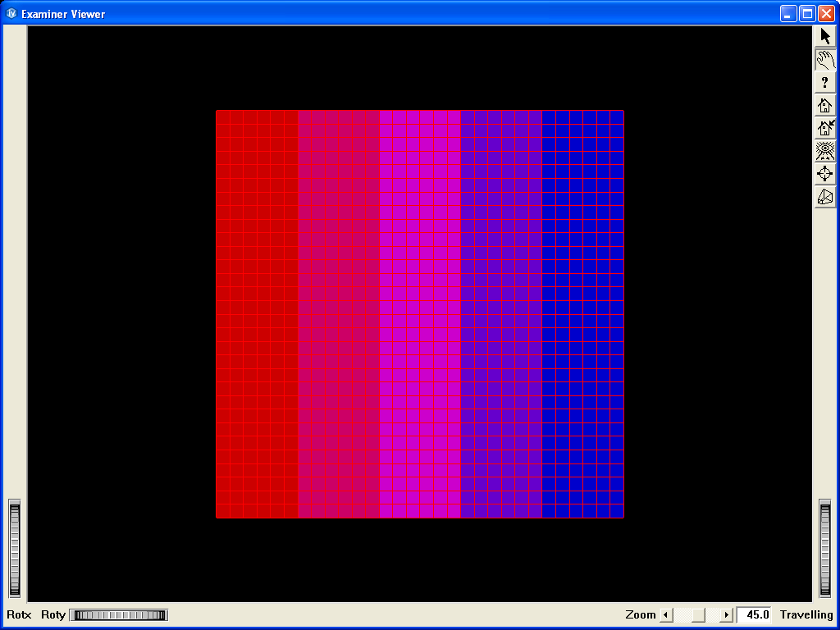Viewport: 840px width, 630px height.
Task: Activate the hand view mode tool
Action: 825,59
